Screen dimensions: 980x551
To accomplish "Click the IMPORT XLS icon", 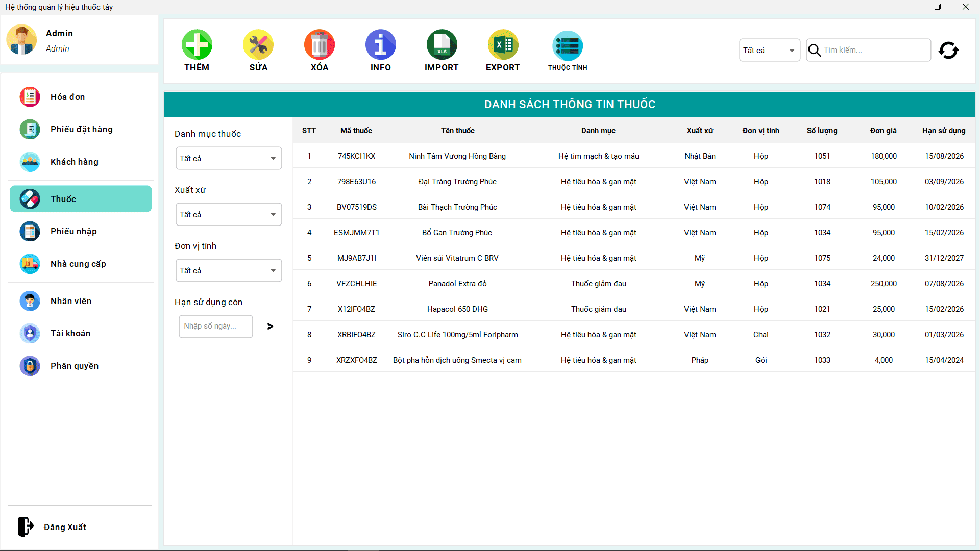I will point(442,45).
